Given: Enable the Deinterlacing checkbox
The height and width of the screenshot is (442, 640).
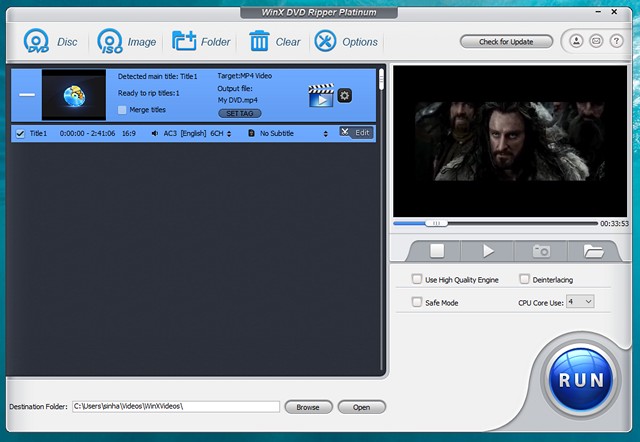Looking at the screenshot, I should 524,279.
